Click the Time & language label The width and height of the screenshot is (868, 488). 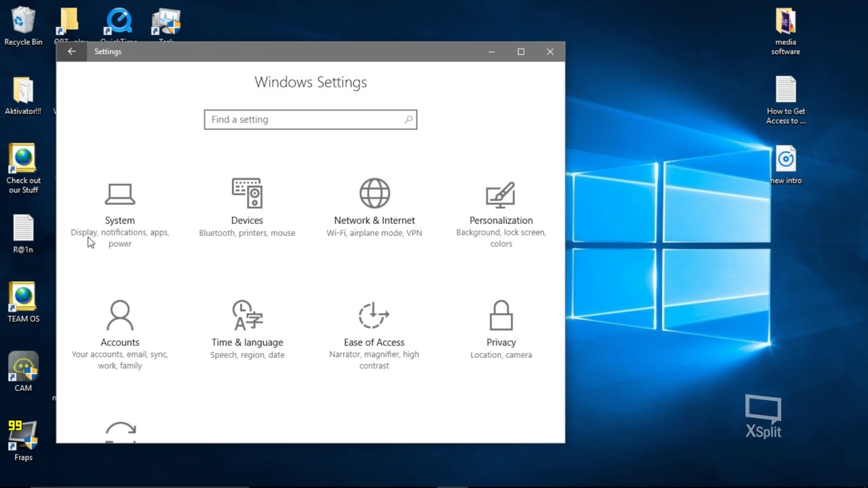248,342
